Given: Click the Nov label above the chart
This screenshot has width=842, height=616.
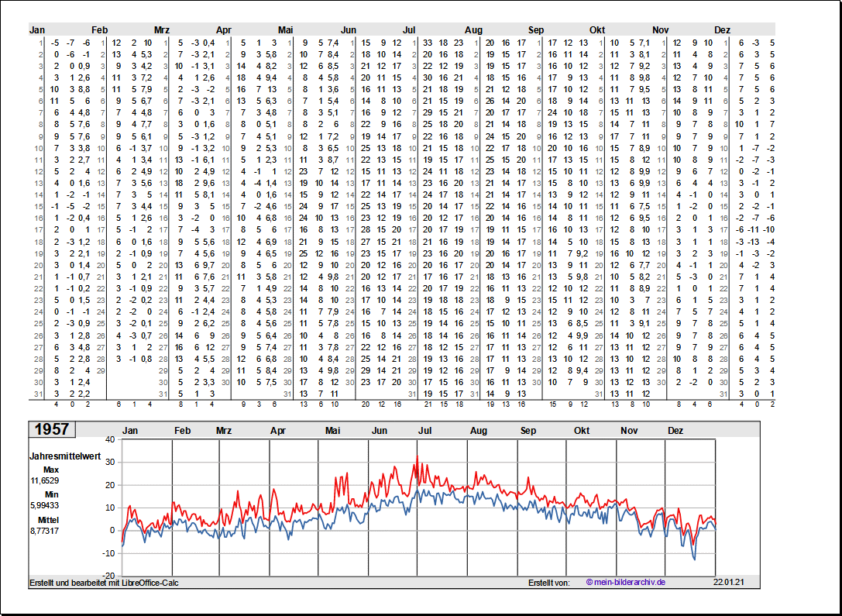Looking at the screenshot, I should point(629,430).
